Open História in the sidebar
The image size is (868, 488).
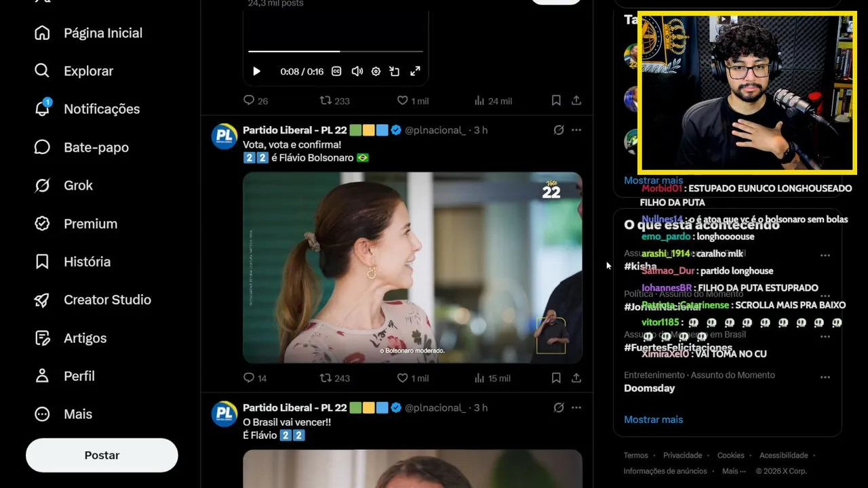coord(73,261)
